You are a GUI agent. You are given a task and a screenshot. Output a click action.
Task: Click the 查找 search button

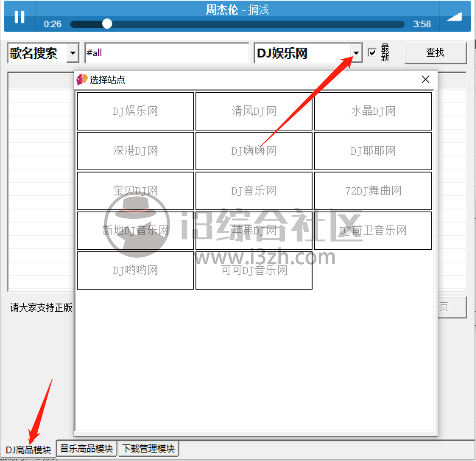pos(435,53)
